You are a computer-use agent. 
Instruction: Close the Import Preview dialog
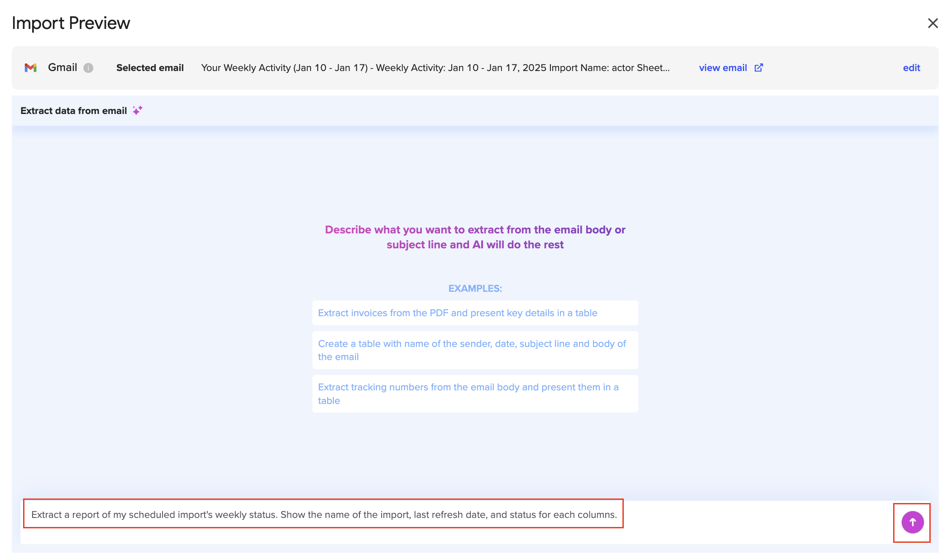(933, 24)
